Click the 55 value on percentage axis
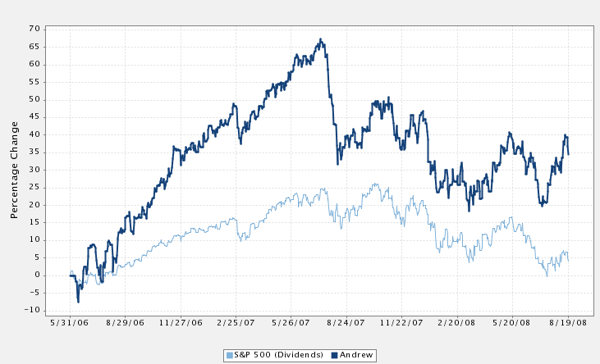600x364 pixels. [x=34, y=82]
